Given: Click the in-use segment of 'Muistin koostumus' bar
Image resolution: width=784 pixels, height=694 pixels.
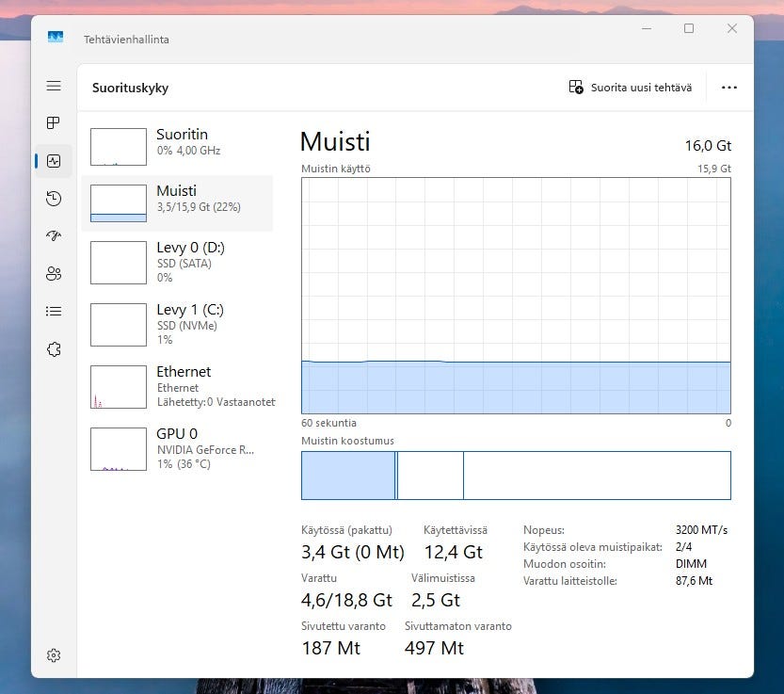Looking at the screenshot, I should pyautogui.click(x=347, y=476).
